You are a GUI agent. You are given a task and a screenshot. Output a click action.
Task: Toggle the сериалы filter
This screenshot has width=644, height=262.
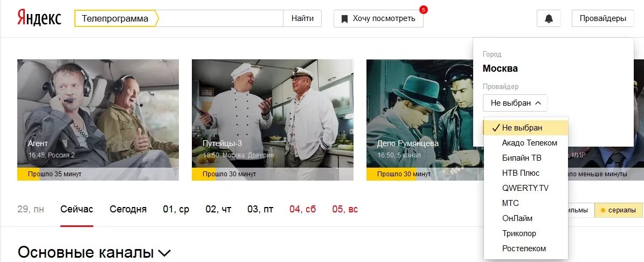[619, 210]
